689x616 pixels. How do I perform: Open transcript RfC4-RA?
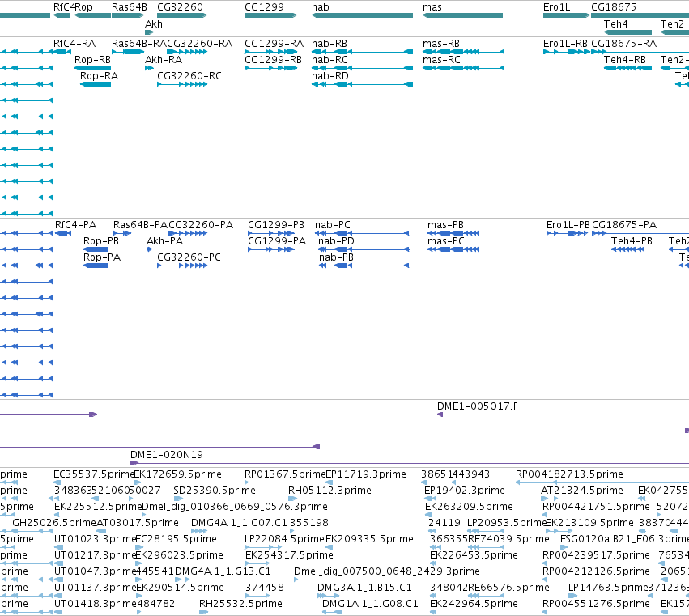tap(74, 44)
